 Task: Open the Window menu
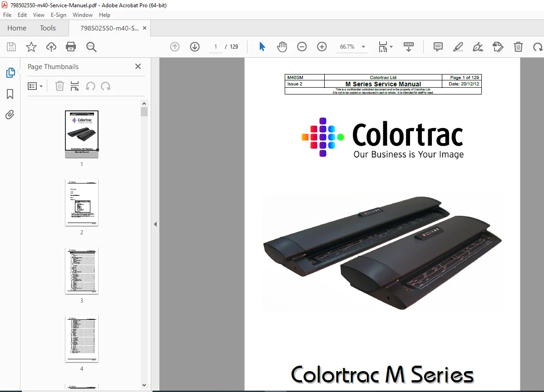(83, 15)
